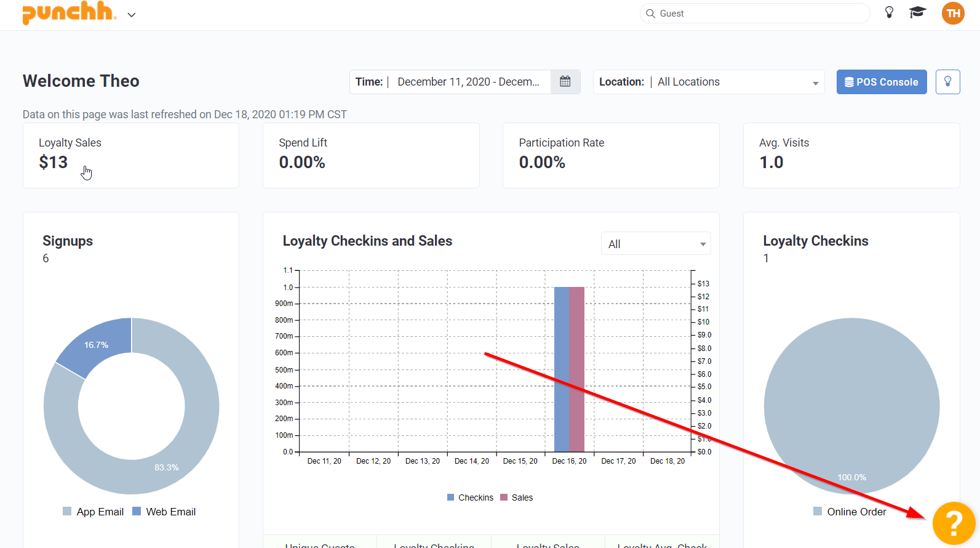
Task: Open the graduation cap training icon
Action: point(917,12)
